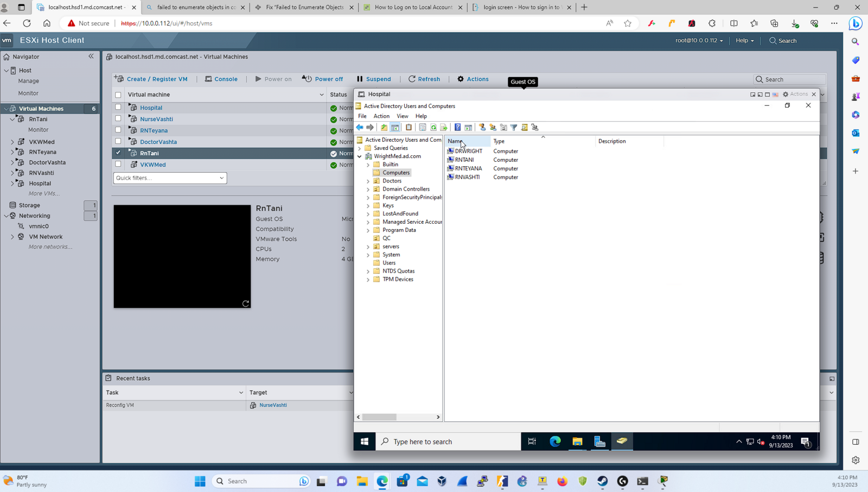Screen dimensions: 868x492
Task: Toggle Show/Hide Action Pane toolbar icon
Action: (468, 128)
